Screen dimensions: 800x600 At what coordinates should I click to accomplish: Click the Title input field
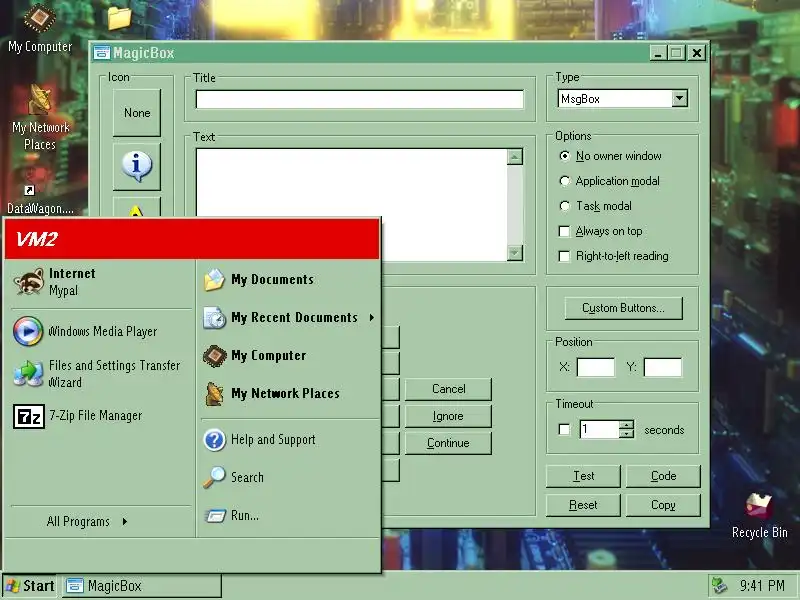click(x=360, y=99)
